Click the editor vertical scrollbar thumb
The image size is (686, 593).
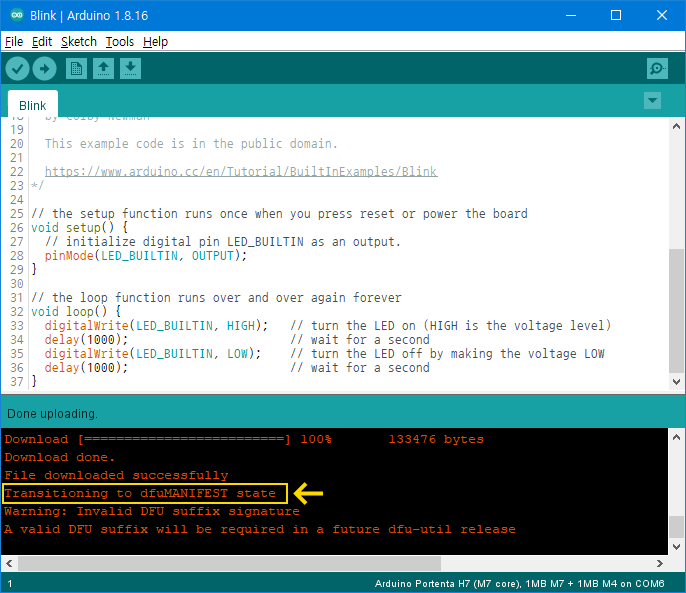(676, 311)
